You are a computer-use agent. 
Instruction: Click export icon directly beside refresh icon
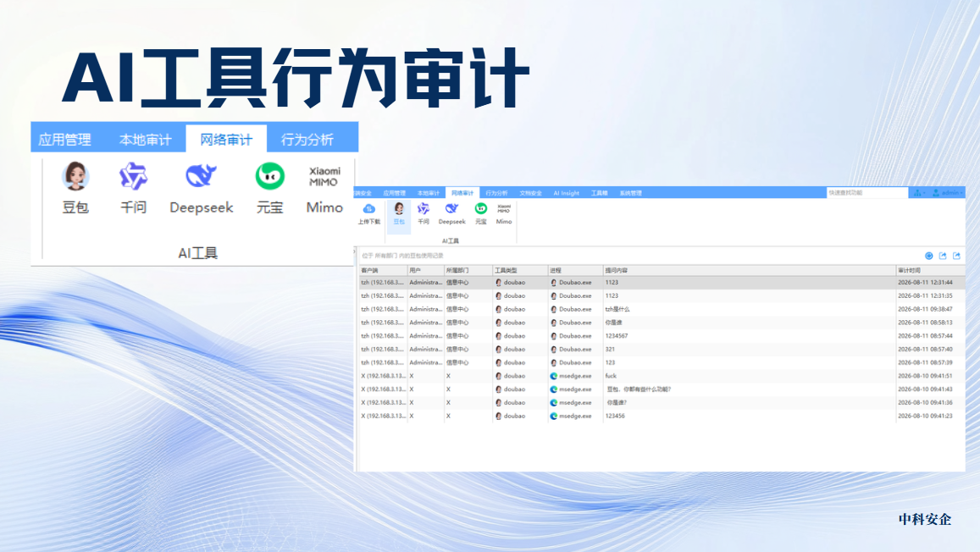943,256
